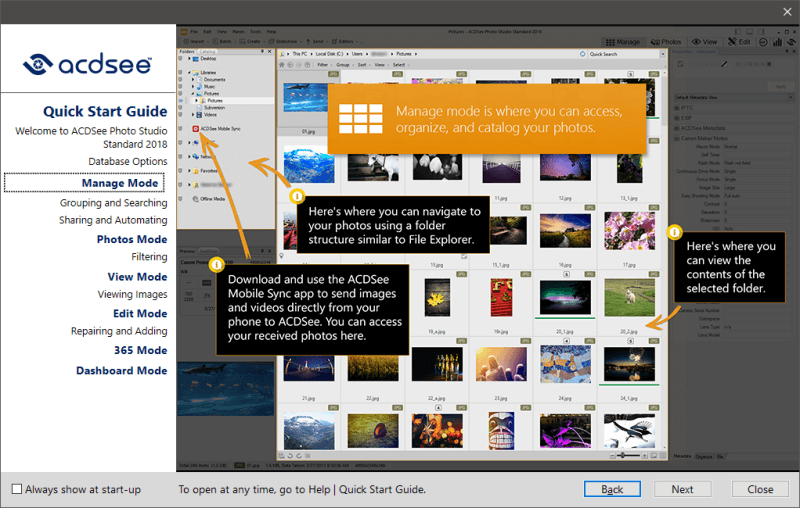The image size is (800, 508).
Task: Click the Close button in guide footer
Action: tap(760, 489)
